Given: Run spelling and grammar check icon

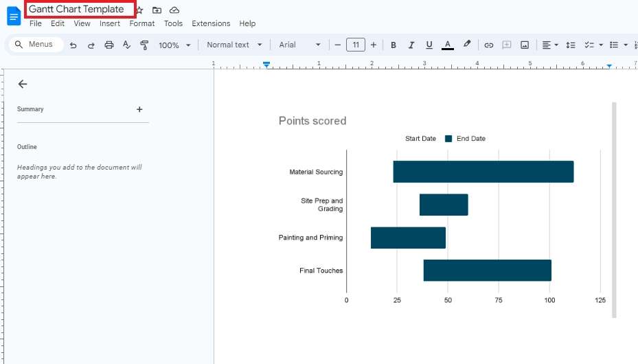Looking at the screenshot, I should point(126,45).
